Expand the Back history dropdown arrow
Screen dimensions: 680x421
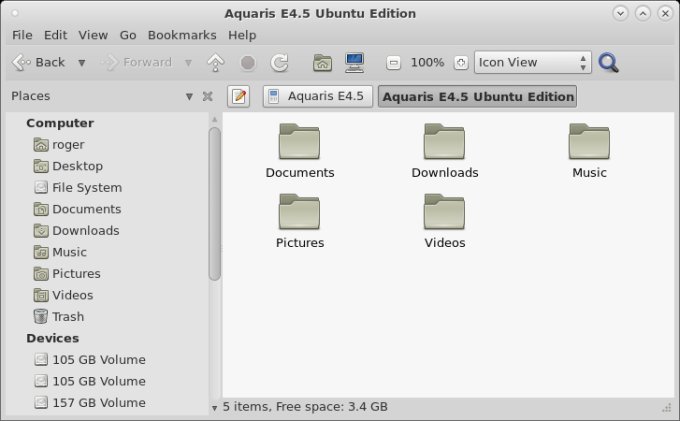coord(81,63)
